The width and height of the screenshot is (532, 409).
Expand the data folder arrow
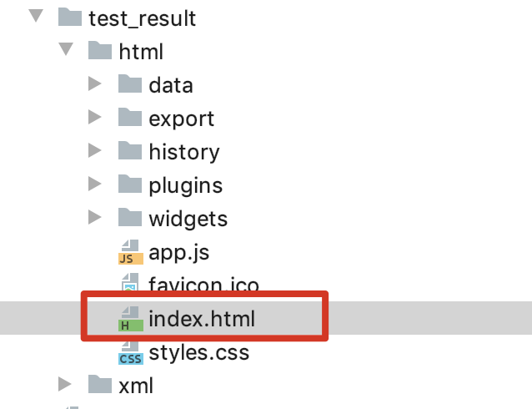pos(95,84)
